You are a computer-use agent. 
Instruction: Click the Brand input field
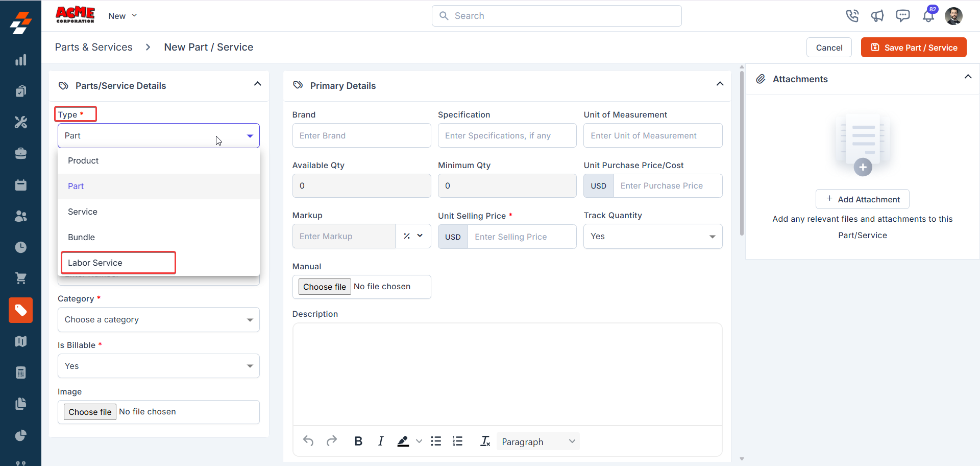[x=361, y=135]
